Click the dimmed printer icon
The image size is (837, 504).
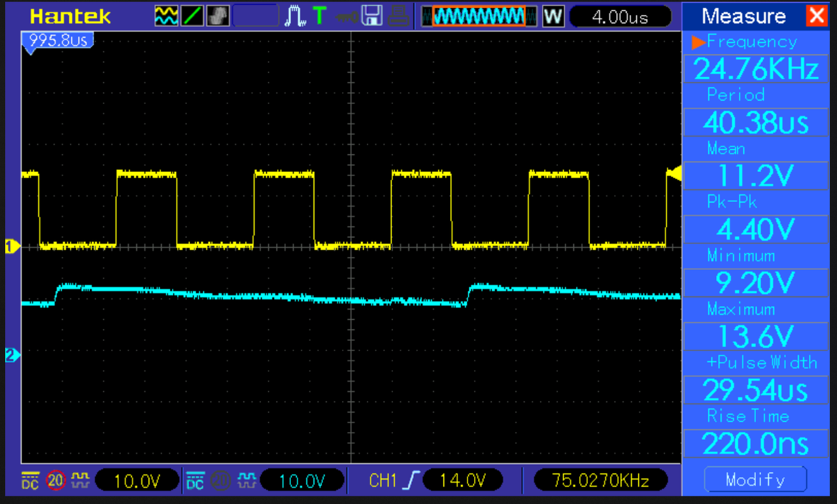400,16
